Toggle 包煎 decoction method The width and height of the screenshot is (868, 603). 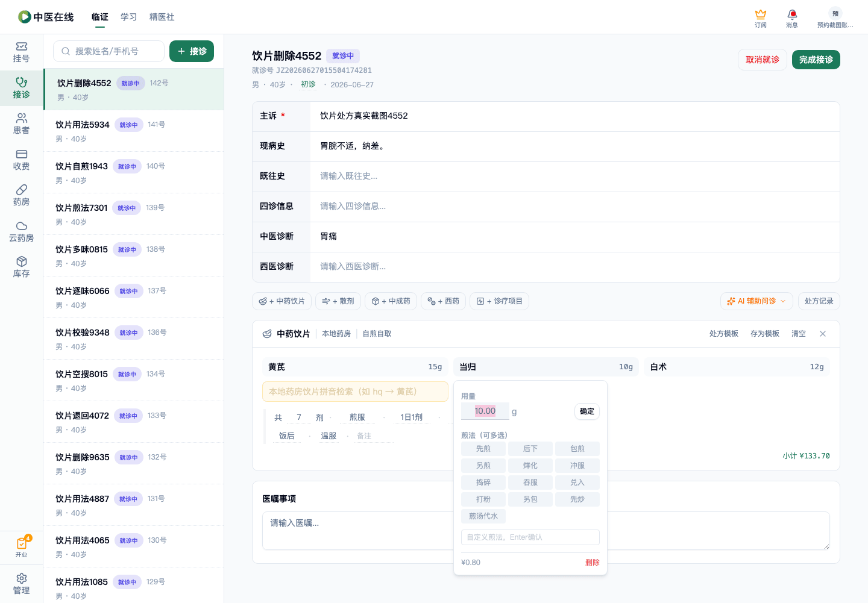pos(577,449)
